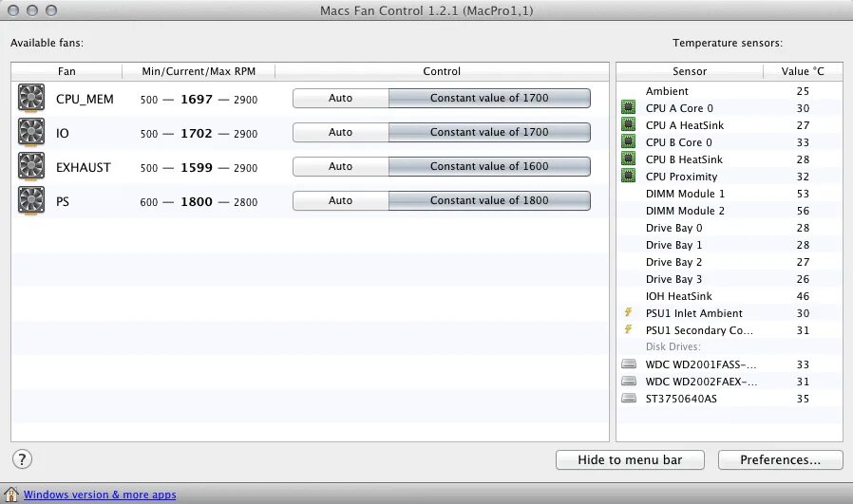
Task: Click the WDC WD2001FASS drive icon
Action: [629, 364]
